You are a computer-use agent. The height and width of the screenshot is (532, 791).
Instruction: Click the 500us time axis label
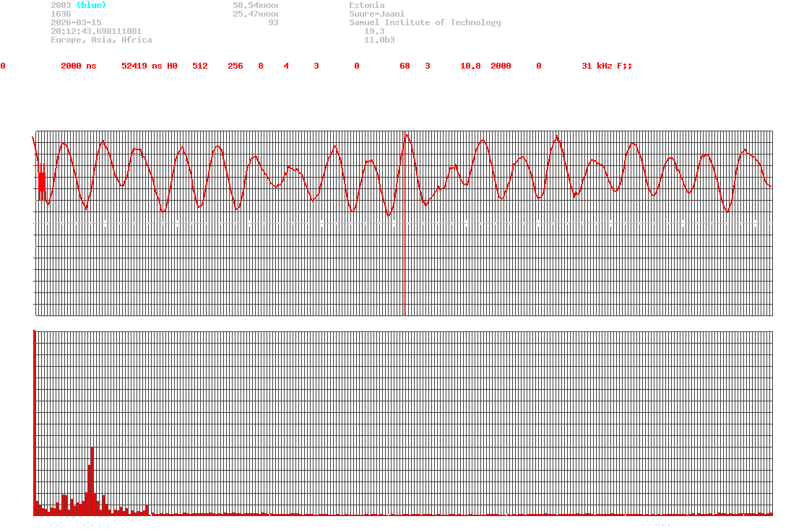point(403,326)
